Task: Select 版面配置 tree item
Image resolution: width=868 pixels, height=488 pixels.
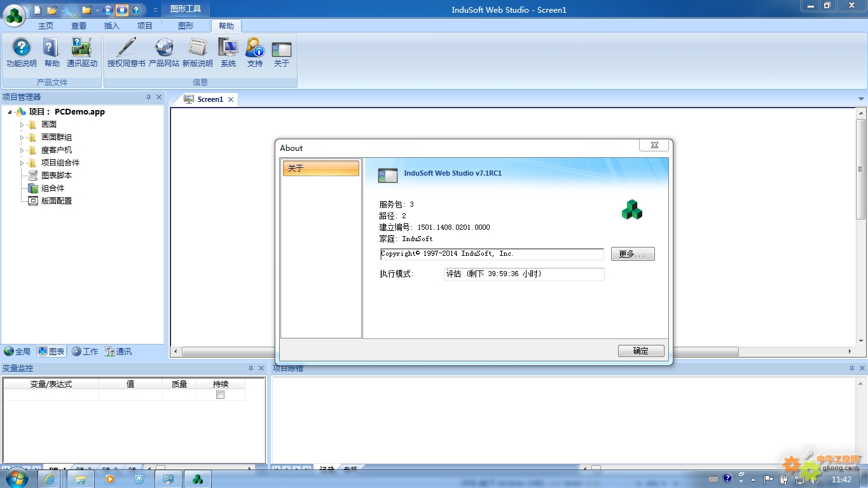Action: tap(57, 201)
